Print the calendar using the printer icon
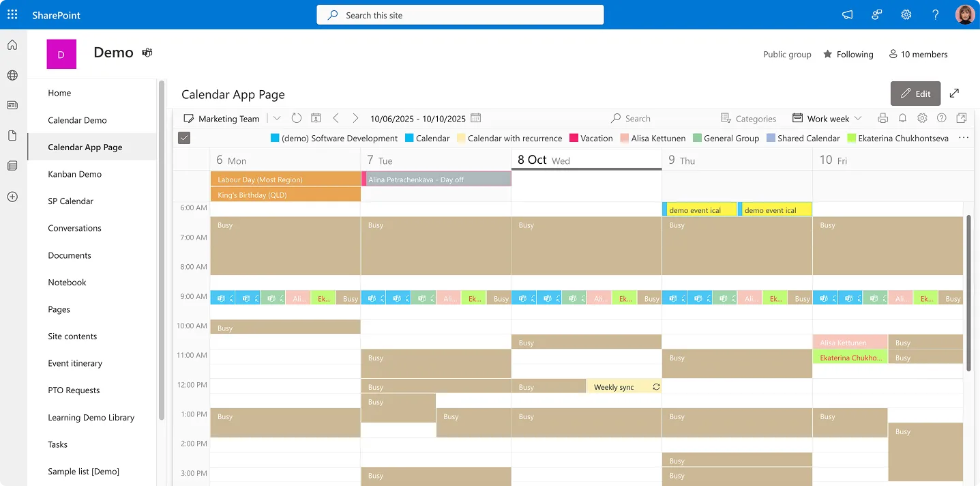 click(882, 118)
